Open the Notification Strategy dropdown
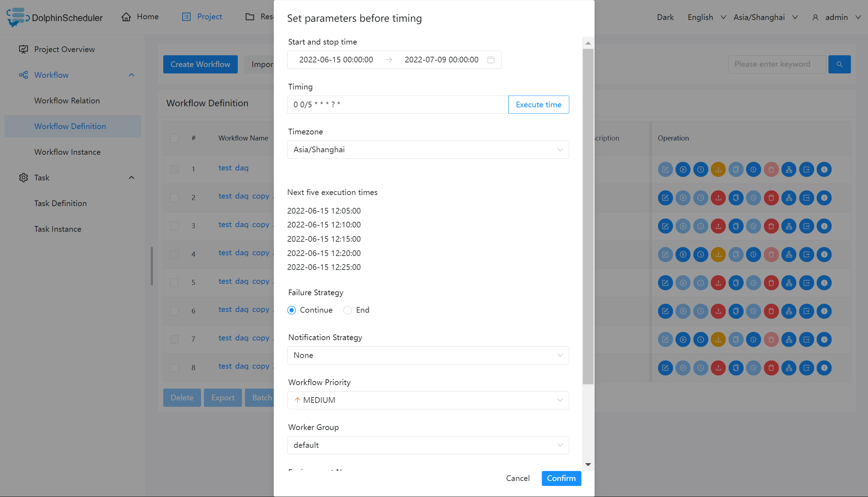The image size is (868, 497). click(428, 355)
